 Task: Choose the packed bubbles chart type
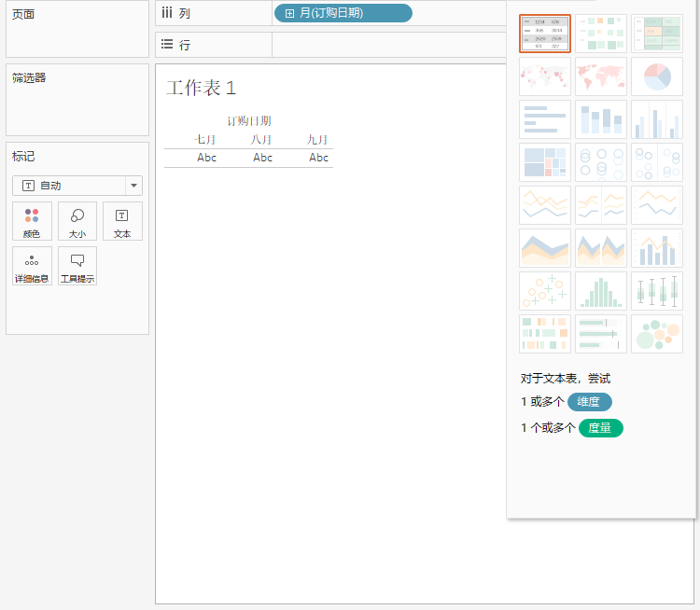coord(657,333)
